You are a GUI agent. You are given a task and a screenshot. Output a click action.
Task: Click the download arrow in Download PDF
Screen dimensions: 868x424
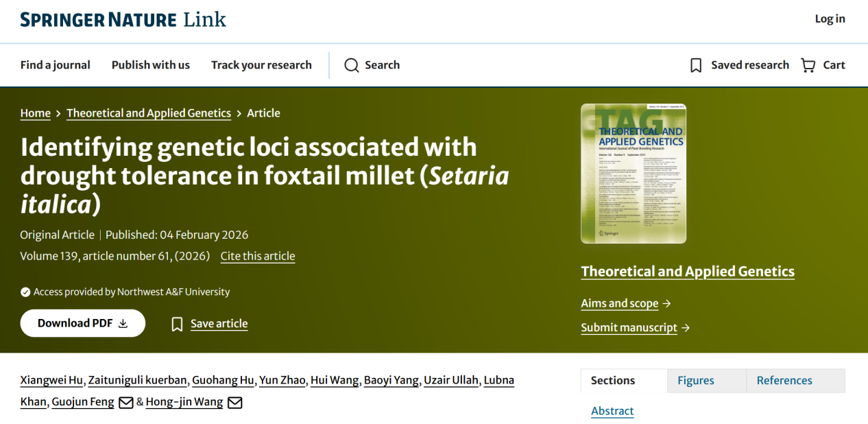[x=123, y=324]
